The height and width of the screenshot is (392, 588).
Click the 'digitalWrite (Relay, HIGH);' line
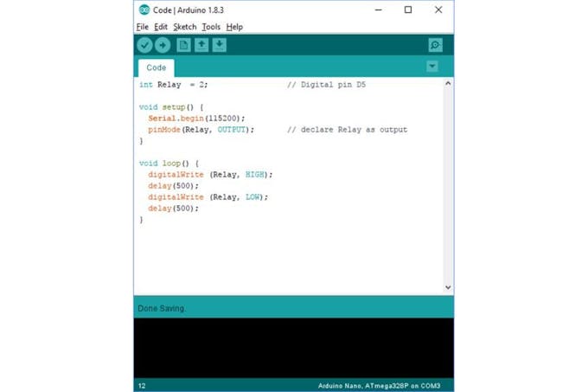tap(210, 175)
